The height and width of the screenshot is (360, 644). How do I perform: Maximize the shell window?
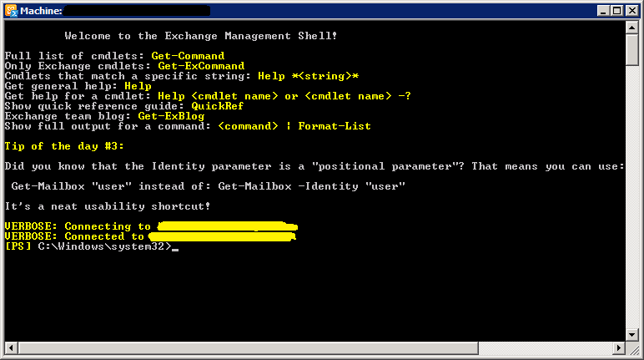(617, 11)
